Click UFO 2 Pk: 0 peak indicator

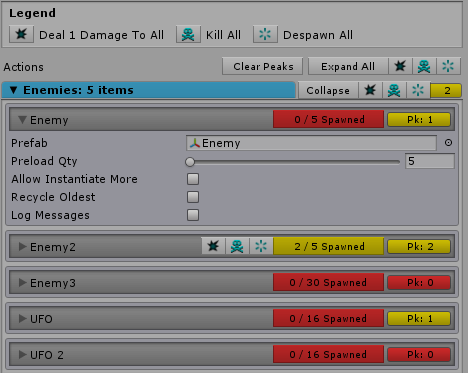click(x=419, y=354)
